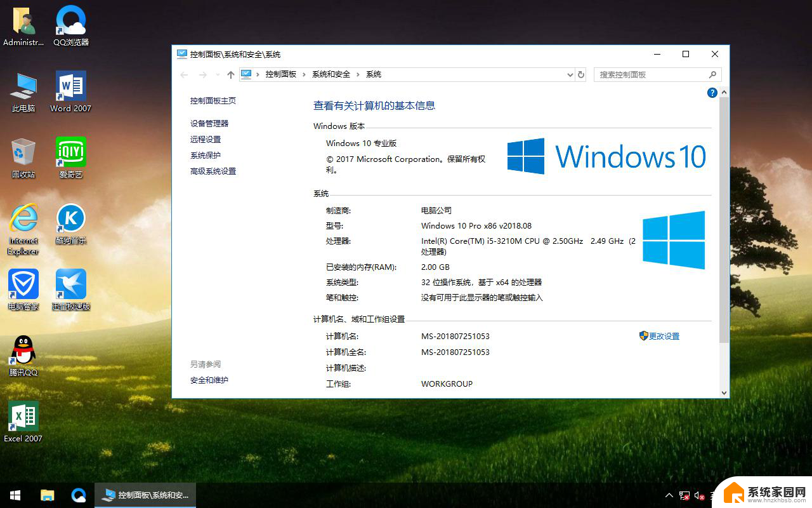
Task: Click the blue help question mark icon
Action: pyautogui.click(x=712, y=93)
